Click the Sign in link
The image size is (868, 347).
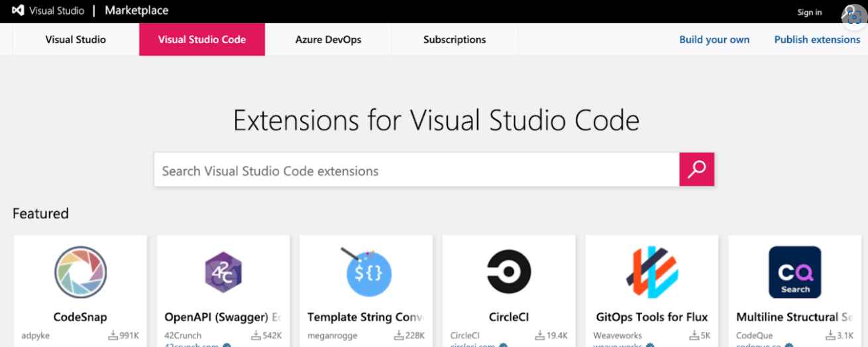point(810,12)
